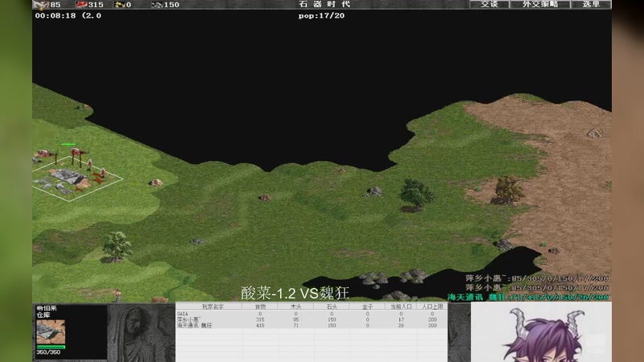Click the brown withered tree on the sand

(508, 190)
